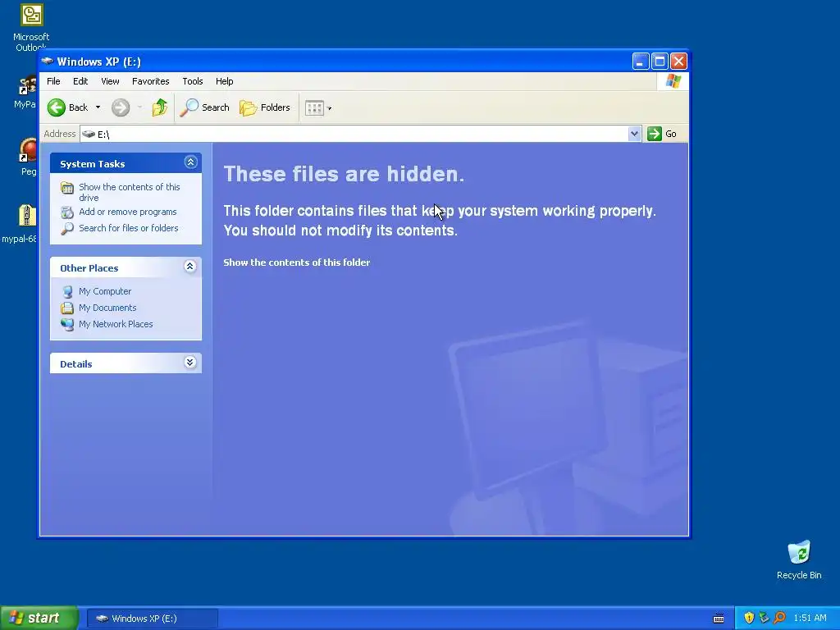Open the Favorites menu
840x630 pixels.
151,81
